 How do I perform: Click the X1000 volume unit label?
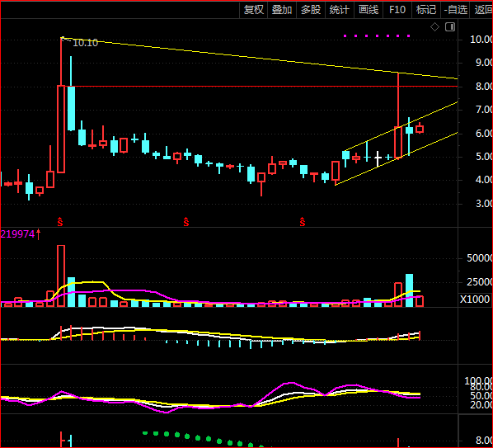(475, 299)
